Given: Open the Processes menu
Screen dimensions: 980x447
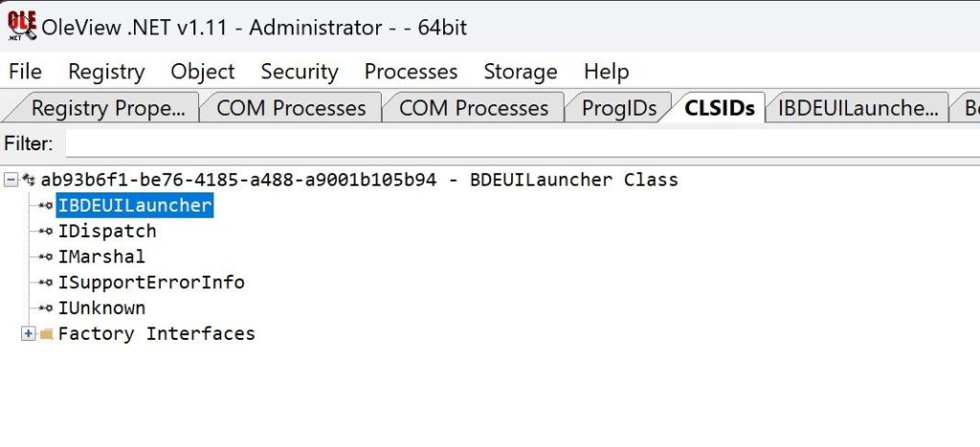Looking at the screenshot, I should (x=411, y=72).
